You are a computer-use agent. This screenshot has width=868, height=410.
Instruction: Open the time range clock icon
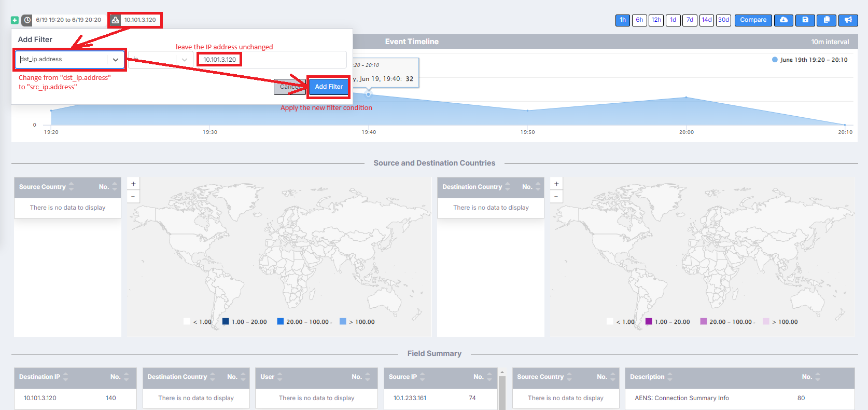[x=27, y=20]
